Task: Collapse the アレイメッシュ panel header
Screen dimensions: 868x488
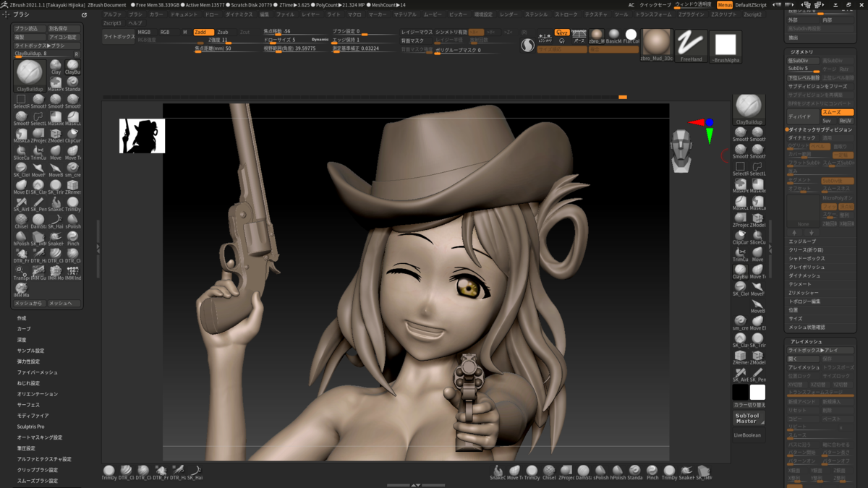Action: click(x=807, y=341)
